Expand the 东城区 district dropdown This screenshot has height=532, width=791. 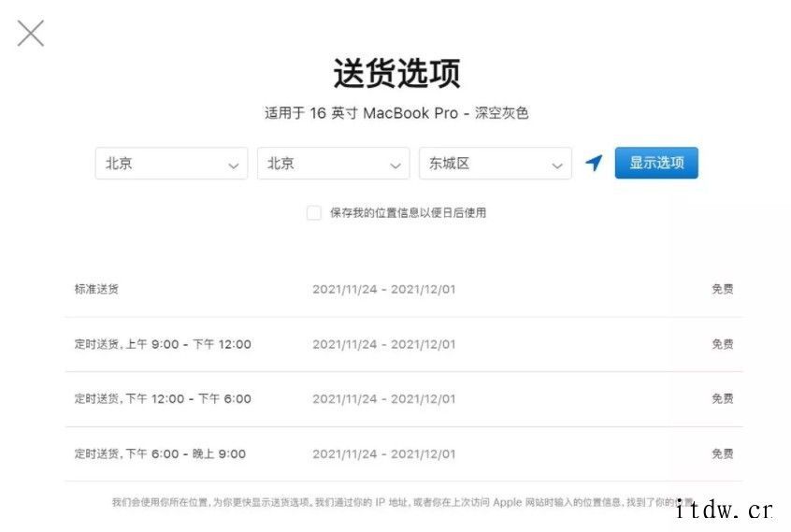click(496, 163)
